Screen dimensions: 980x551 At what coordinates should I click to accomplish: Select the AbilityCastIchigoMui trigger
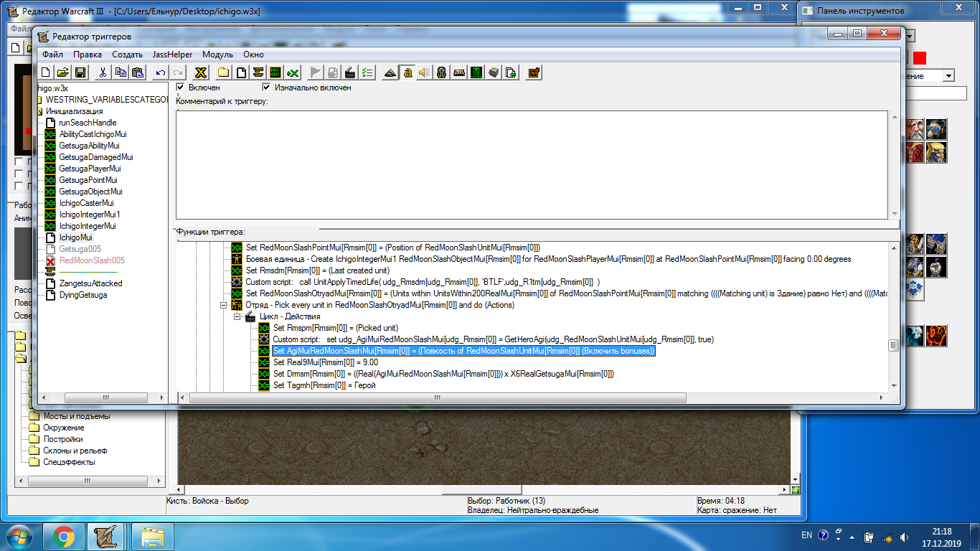(x=93, y=134)
